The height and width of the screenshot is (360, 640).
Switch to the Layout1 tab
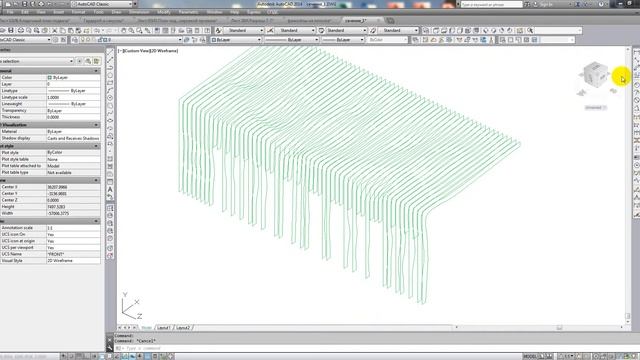tap(164, 328)
